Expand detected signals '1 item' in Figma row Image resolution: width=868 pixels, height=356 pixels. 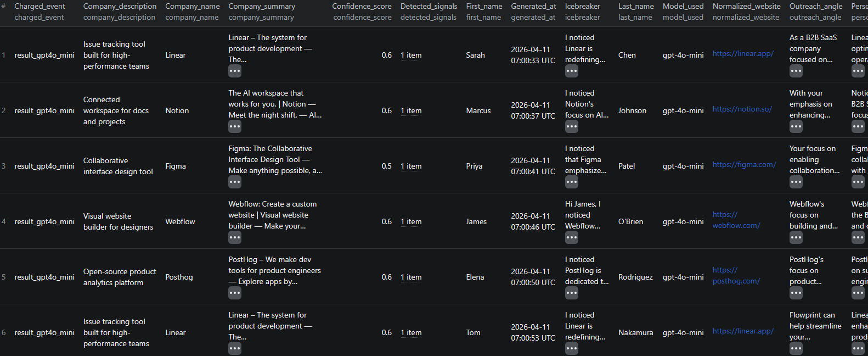pos(411,166)
